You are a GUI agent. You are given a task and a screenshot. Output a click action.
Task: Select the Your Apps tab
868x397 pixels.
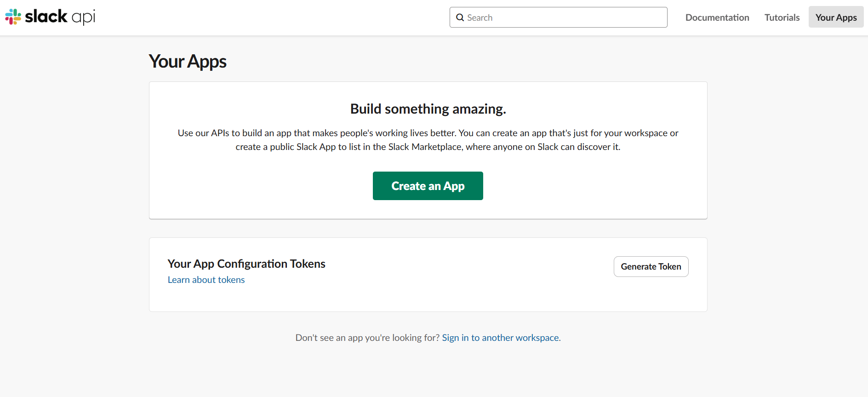pos(836,17)
